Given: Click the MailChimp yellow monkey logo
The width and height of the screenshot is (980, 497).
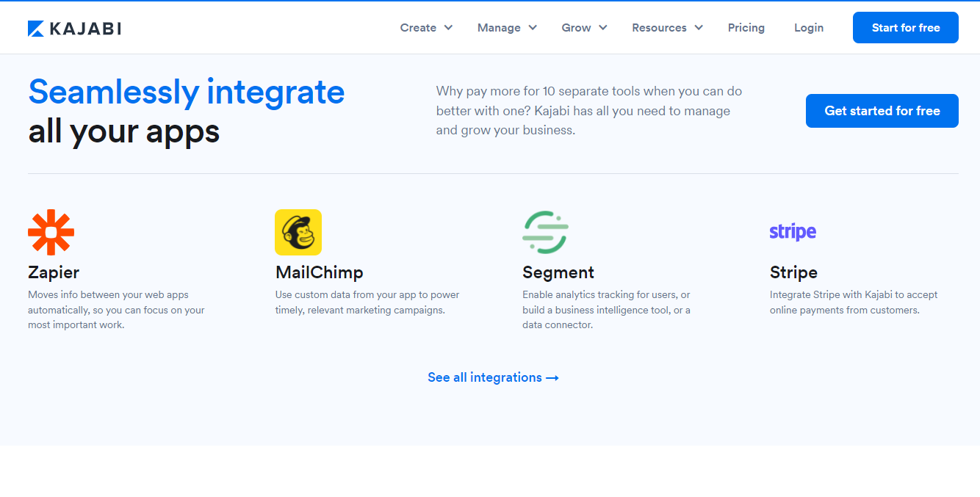Looking at the screenshot, I should (x=298, y=232).
